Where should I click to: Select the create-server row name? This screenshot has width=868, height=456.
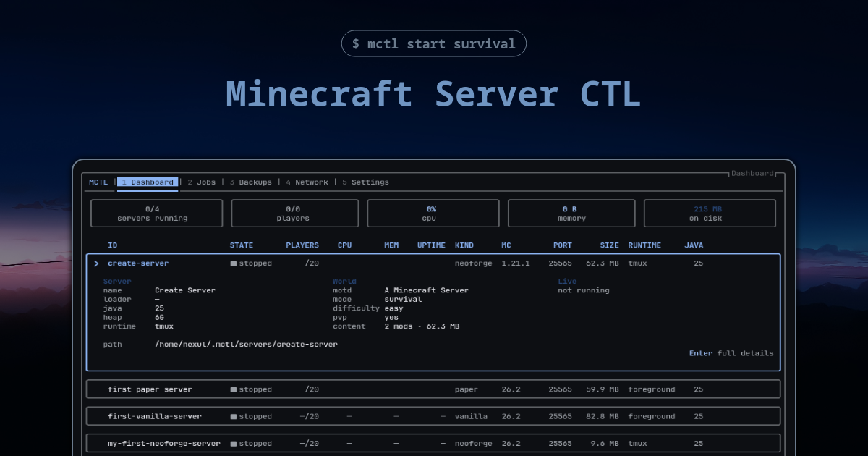[x=138, y=263]
